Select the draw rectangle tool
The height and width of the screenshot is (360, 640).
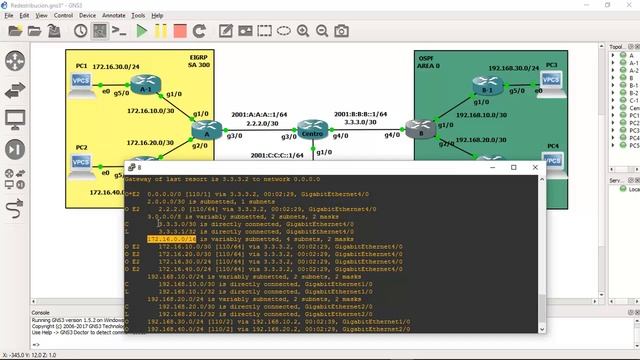(264, 31)
